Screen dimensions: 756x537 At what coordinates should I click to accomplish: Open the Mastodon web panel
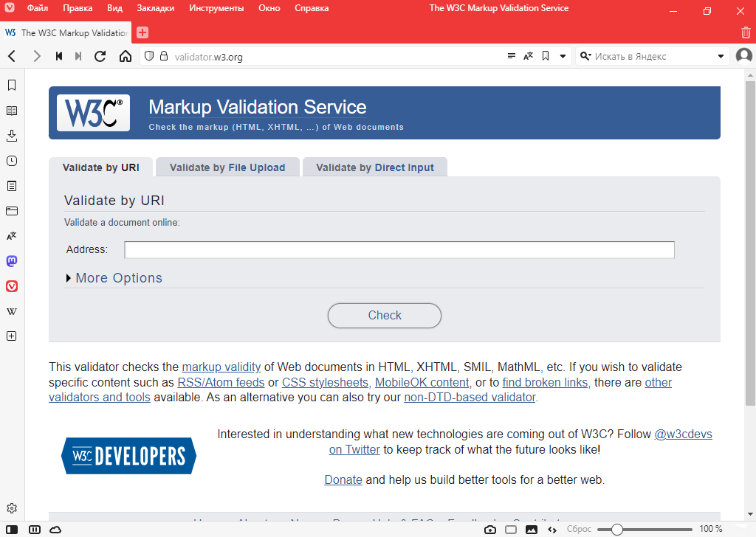click(x=12, y=261)
